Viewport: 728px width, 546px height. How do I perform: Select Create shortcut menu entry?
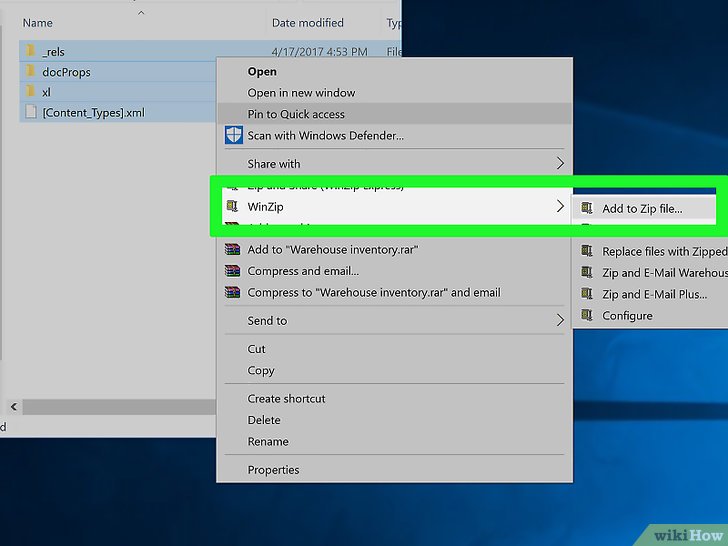coord(286,399)
